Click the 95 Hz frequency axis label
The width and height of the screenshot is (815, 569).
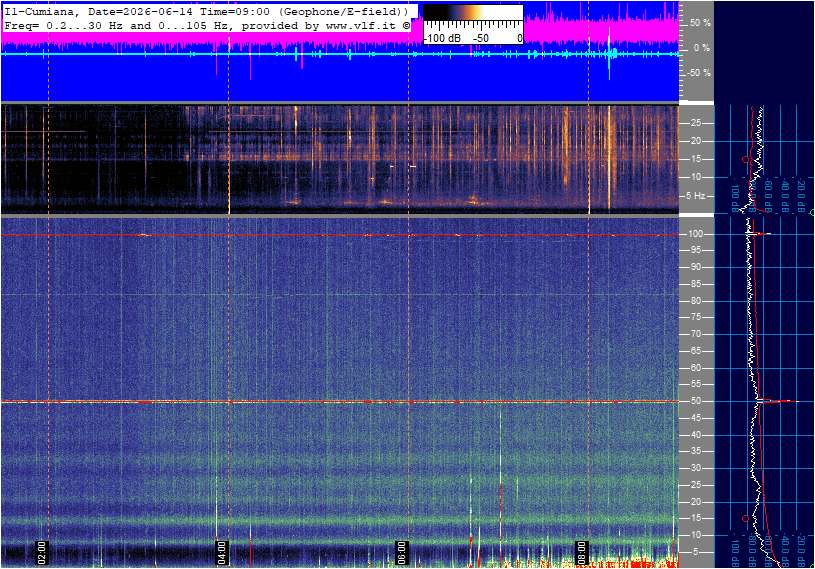tap(695, 250)
